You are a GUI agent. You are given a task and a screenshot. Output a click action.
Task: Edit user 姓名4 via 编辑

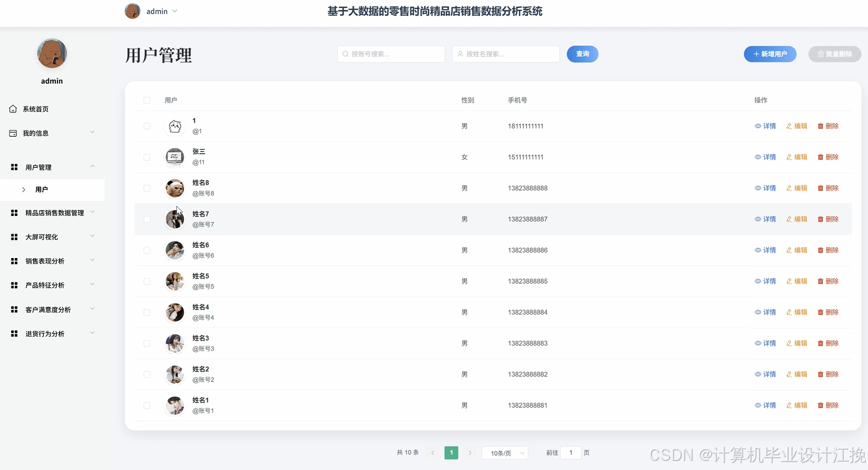pos(797,312)
